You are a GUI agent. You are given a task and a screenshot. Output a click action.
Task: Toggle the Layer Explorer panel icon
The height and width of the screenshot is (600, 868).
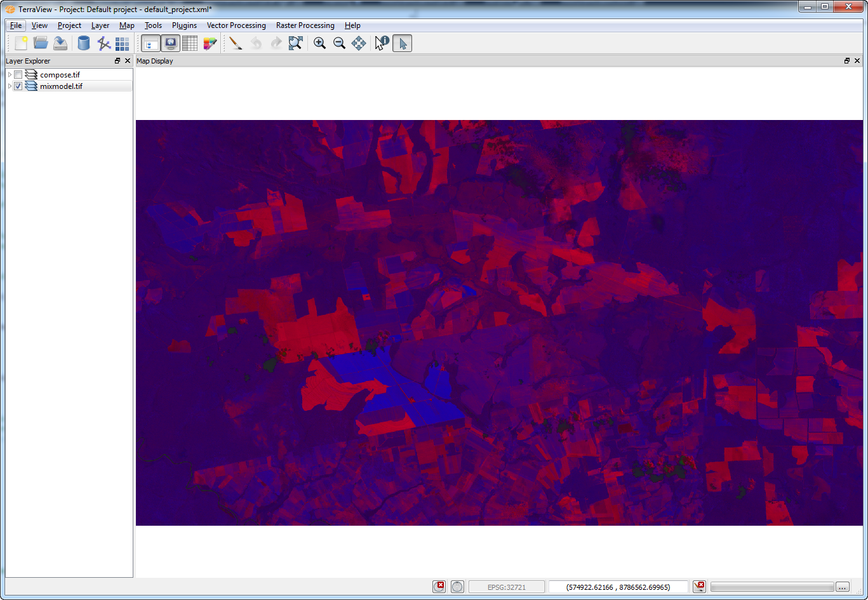point(150,43)
